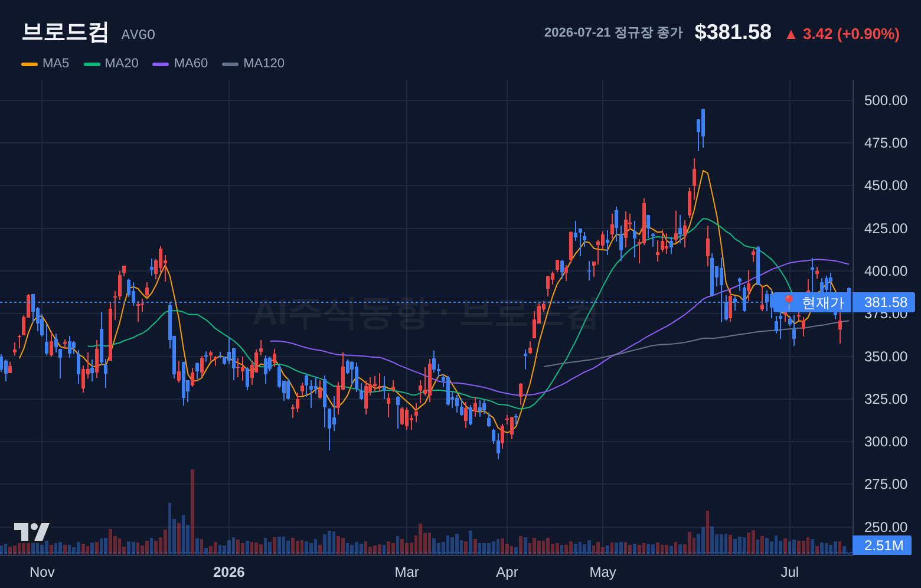
Task: Click the purple MA60 legend swatch
Action: (161, 64)
